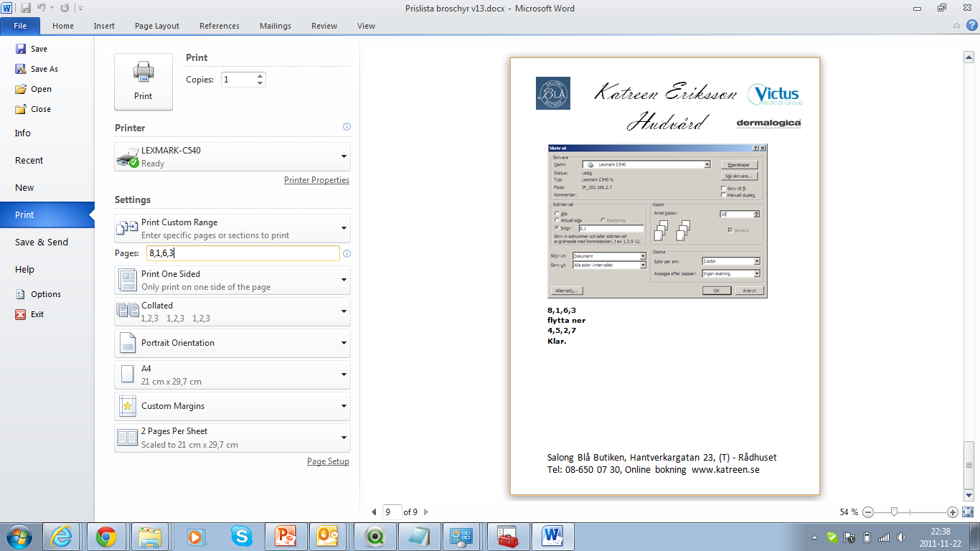Click the Undo icon in Quick Access Toolbar

click(x=42, y=8)
